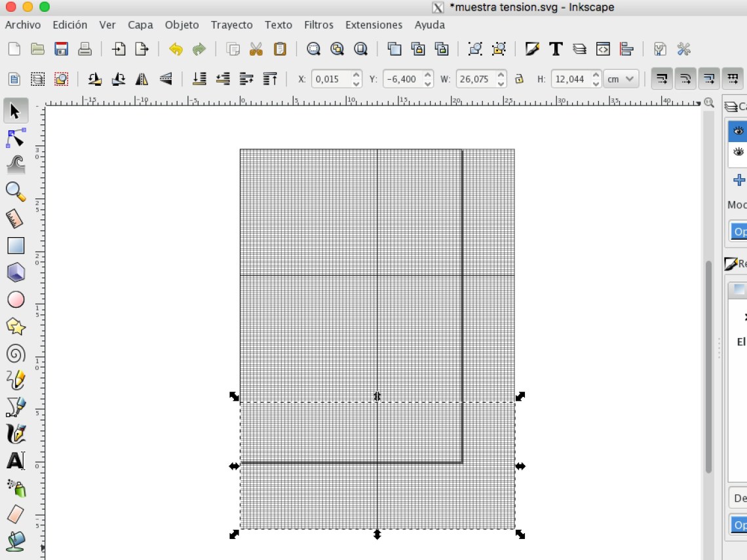Click the Flip horizontal icon
Image resolution: width=747 pixels, height=560 pixels.
[142, 79]
